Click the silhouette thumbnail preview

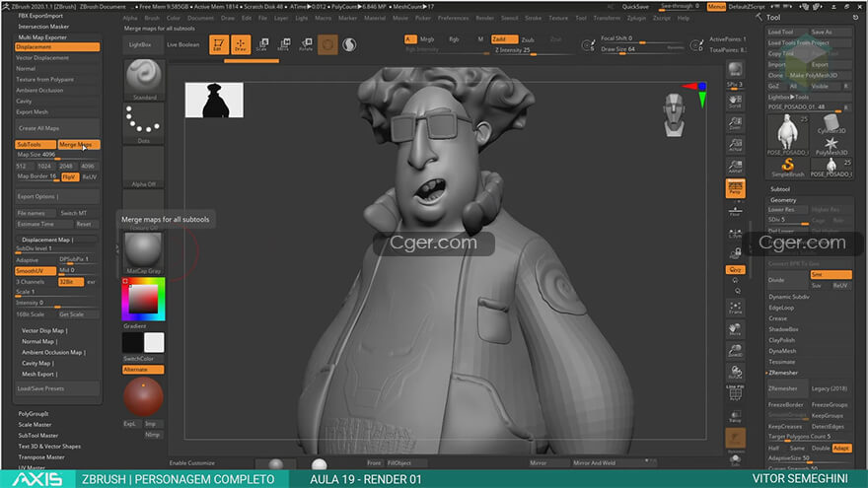point(214,101)
